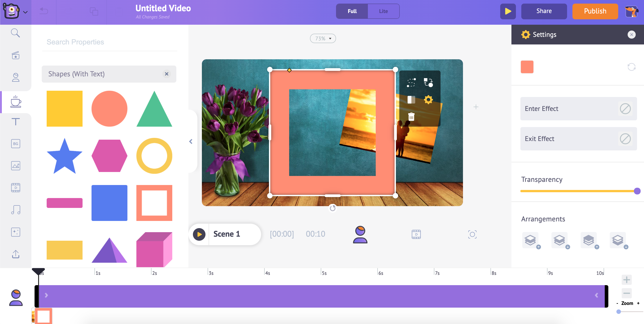Click Scene 1 label in timeline
The height and width of the screenshot is (324, 644).
click(x=227, y=234)
